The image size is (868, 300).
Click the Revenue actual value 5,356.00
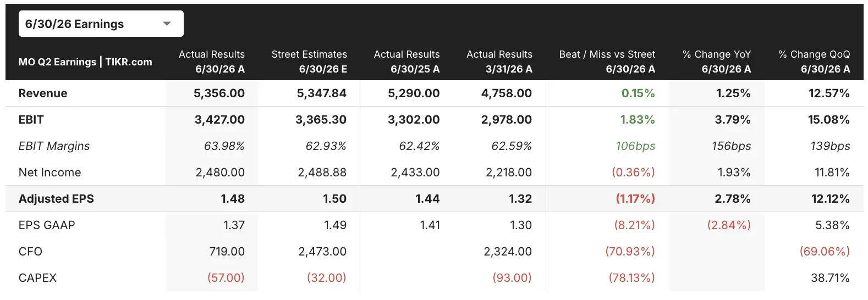tap(219, 93)
